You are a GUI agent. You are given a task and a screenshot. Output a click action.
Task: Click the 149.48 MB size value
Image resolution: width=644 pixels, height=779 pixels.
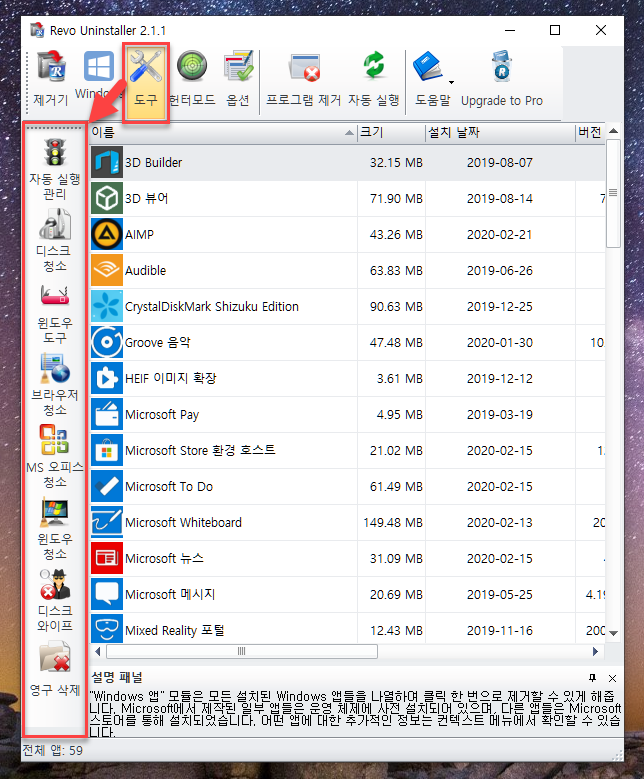tap(393, 523)
